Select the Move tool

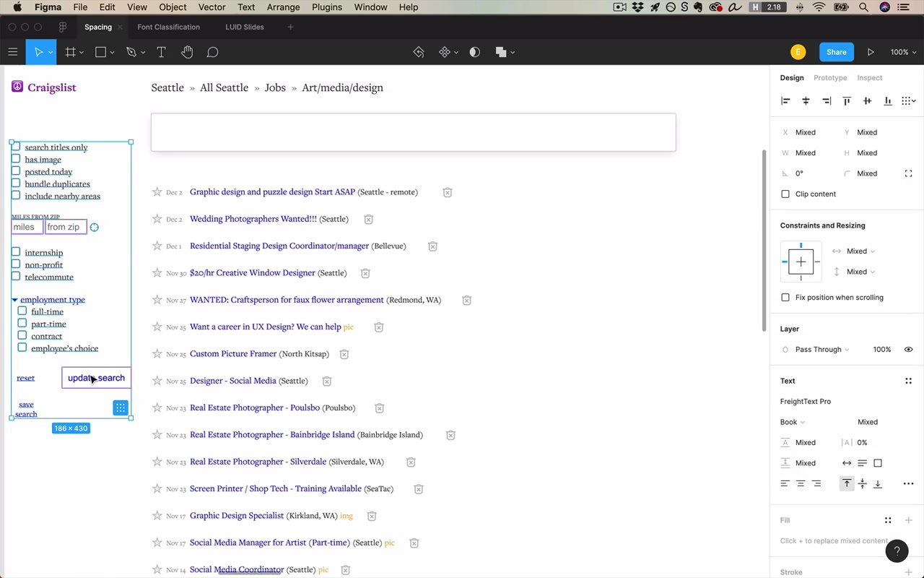tap(39, 52)
